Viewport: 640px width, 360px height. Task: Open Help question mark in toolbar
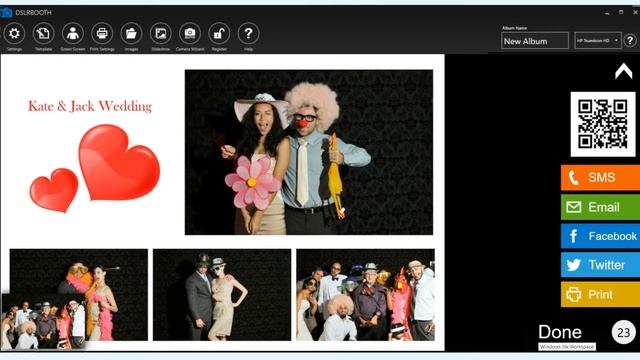[x=248, y=33]
